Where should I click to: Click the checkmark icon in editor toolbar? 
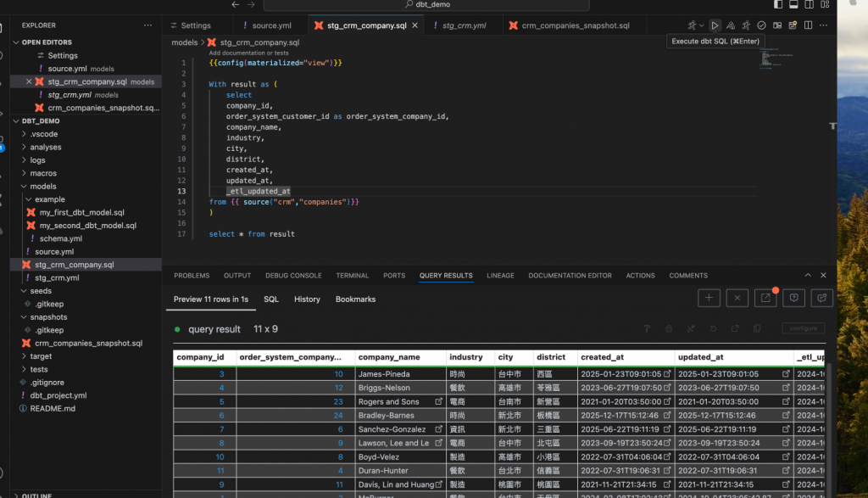pos(761,25)
